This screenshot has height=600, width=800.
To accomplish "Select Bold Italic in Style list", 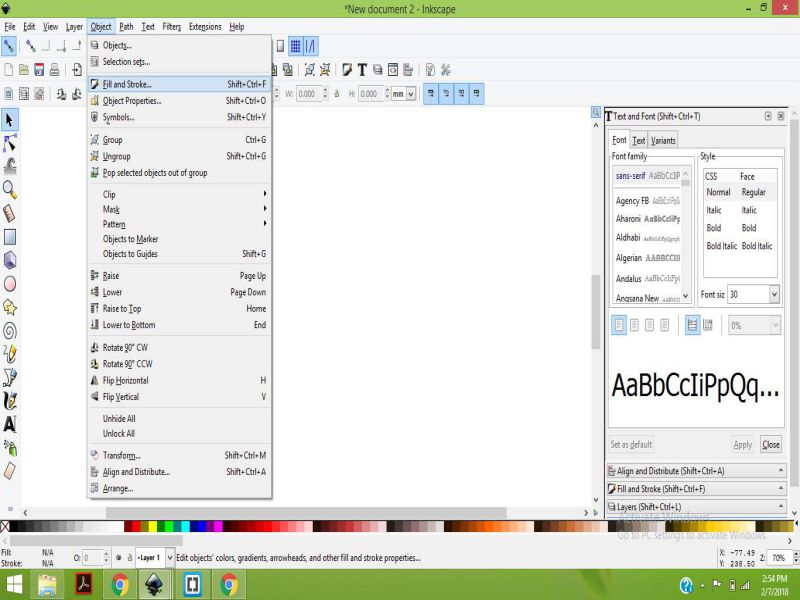I will click(739, 246).
